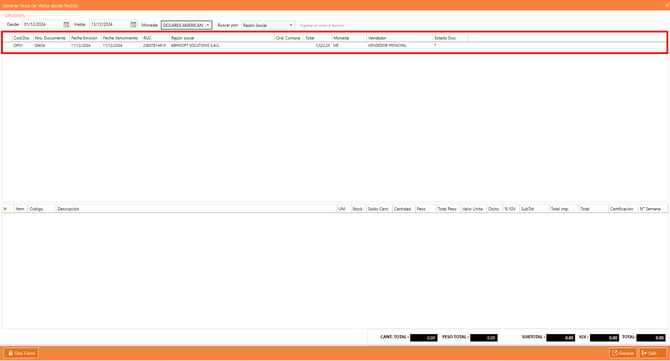Click into the Desde date field
Screen dimensions: 670x361
click(42, 25)
